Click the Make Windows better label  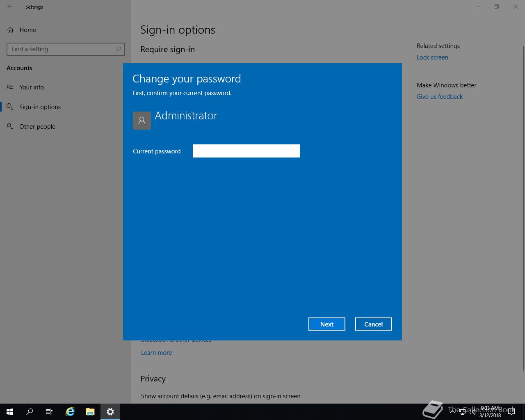pyautogui.click(x=446, y=85)
